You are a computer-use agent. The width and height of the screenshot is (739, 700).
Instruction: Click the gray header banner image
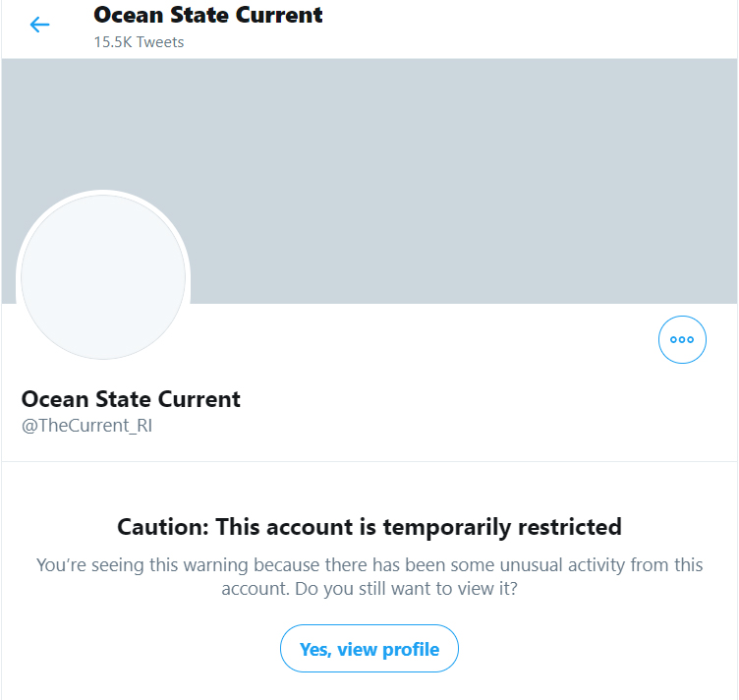pos(369,181)
